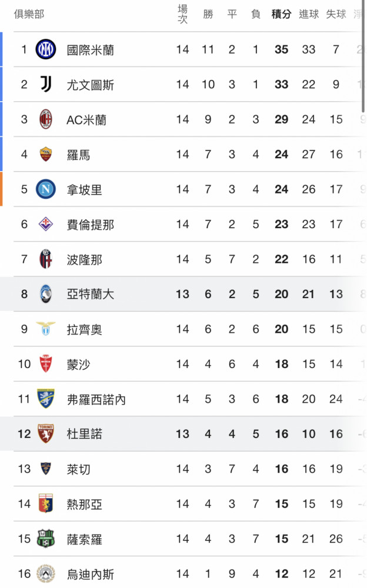
Task: Click the Lazio eagle crest
Action: (x=46, y=329)
